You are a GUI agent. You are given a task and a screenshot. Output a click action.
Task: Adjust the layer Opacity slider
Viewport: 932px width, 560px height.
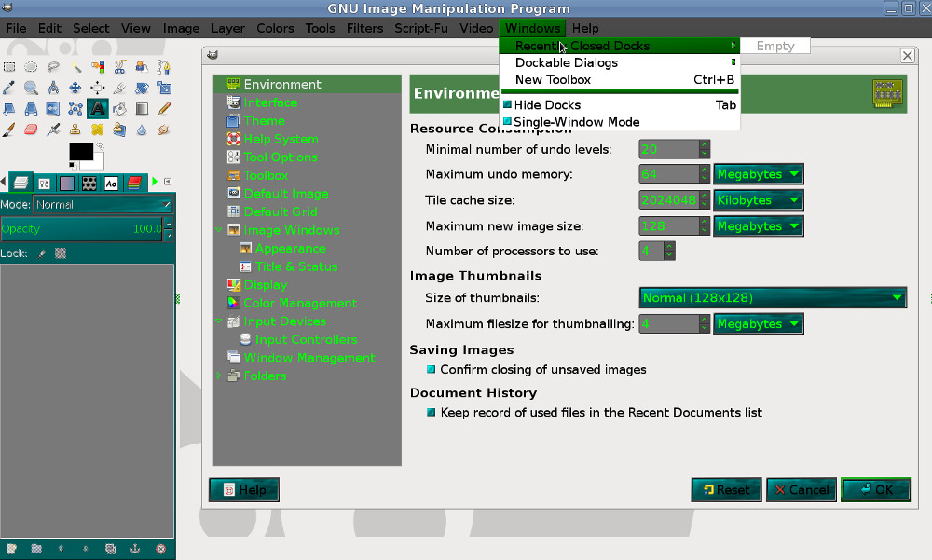pos(81,229)
